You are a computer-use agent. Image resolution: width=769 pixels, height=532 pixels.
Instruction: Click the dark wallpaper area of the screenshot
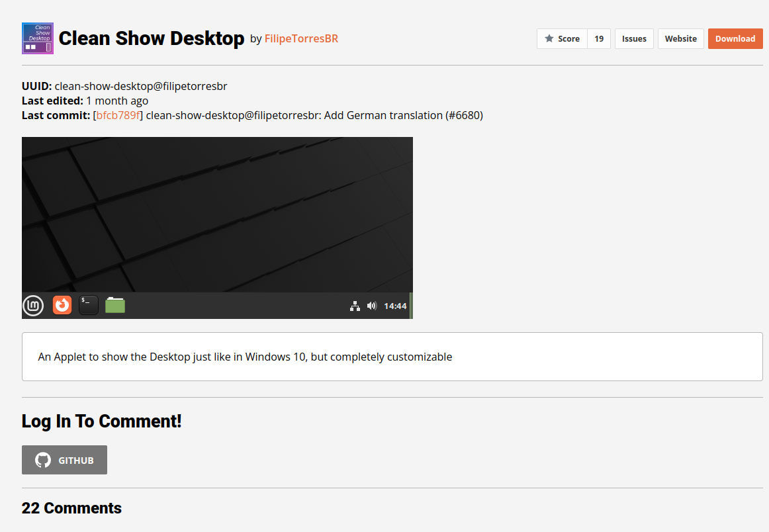click(217, 212)
